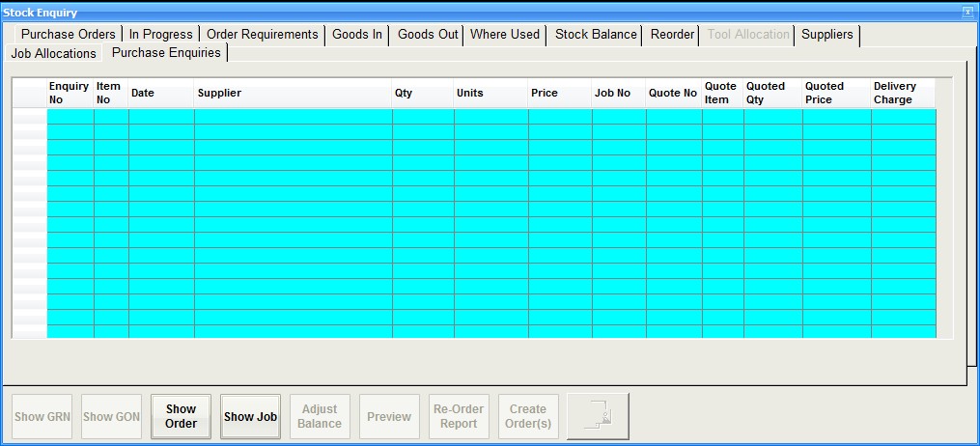Click the Date column header
This screenshot has width=980, height=446.
coord(161,93)
